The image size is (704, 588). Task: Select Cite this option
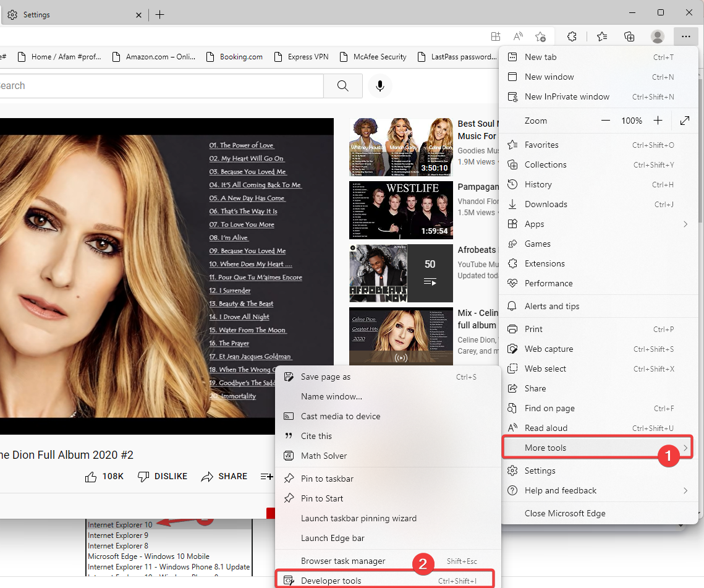tap(388, 436)
